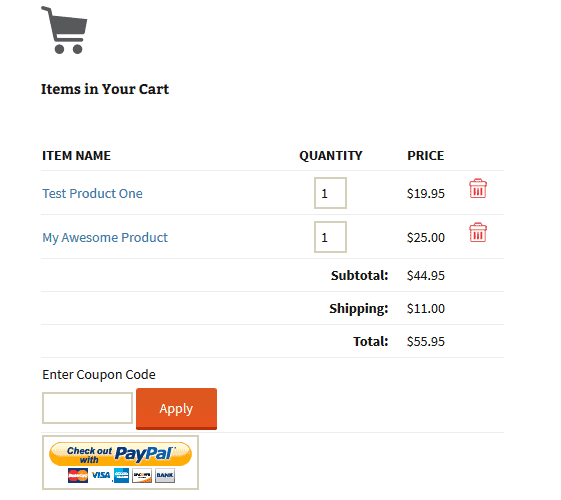Focus the quantity field for Test Product One

330,193
